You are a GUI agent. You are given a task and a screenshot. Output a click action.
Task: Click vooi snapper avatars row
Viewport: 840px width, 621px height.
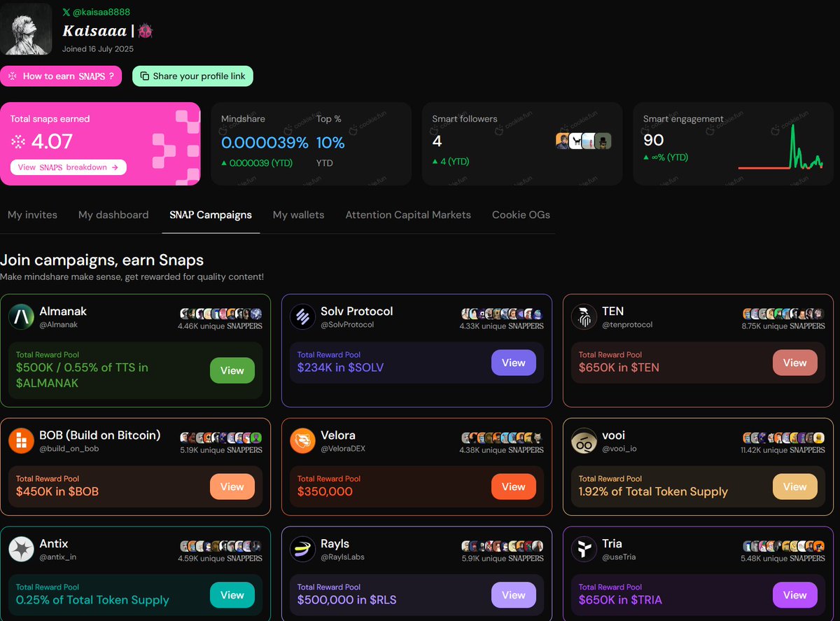tap(784, 438)
